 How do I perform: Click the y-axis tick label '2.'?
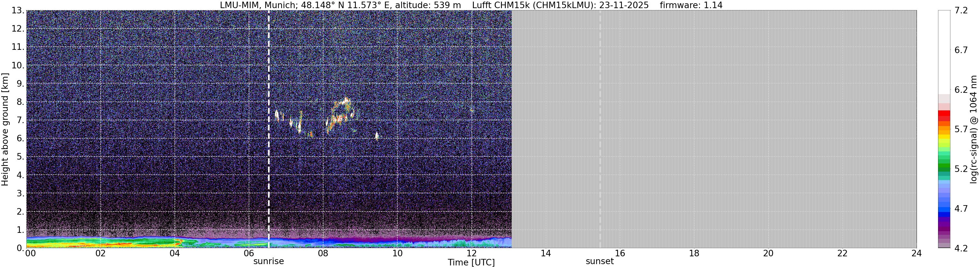click(20, 212)
